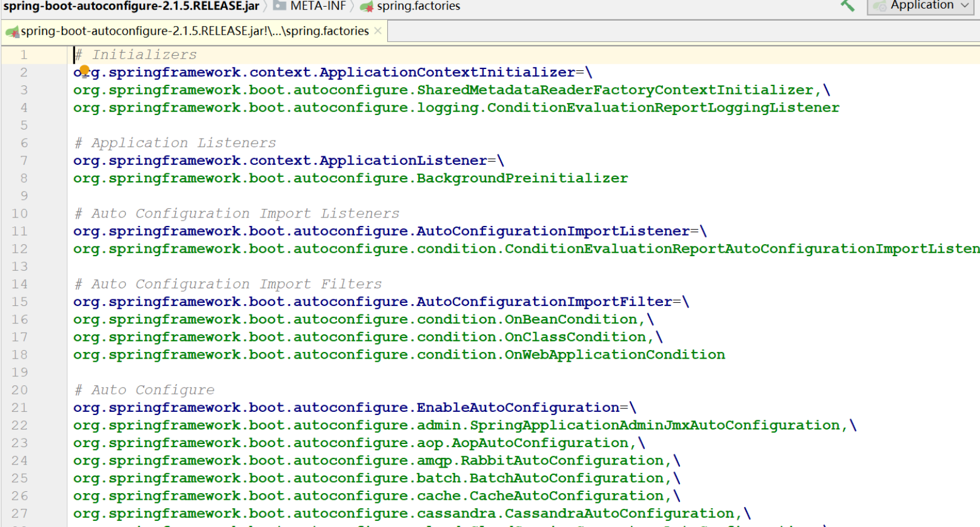Screen dimensions: 980x527
Task: Click the context.ApplicationListener key line
Action: [x=288, y=161]
